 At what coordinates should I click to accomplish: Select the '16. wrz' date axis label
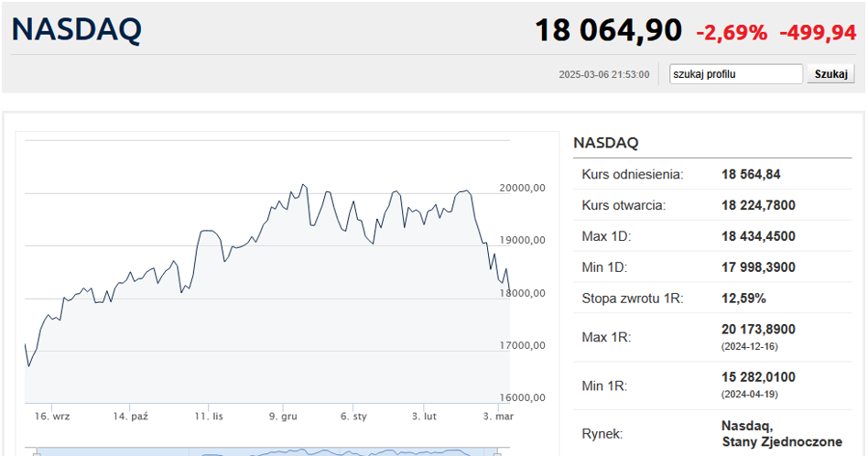pyautogui.click(x=53, y=417)
